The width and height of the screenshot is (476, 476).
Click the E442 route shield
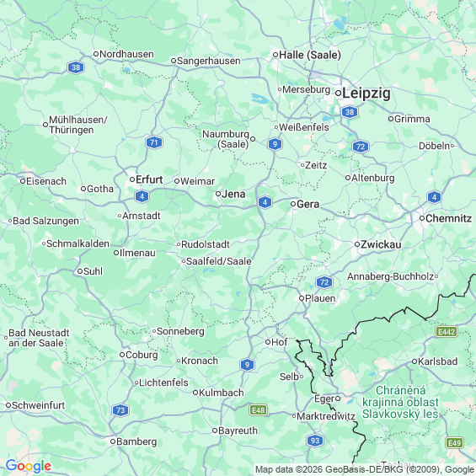pyautogui.click(x=447, y=331)
